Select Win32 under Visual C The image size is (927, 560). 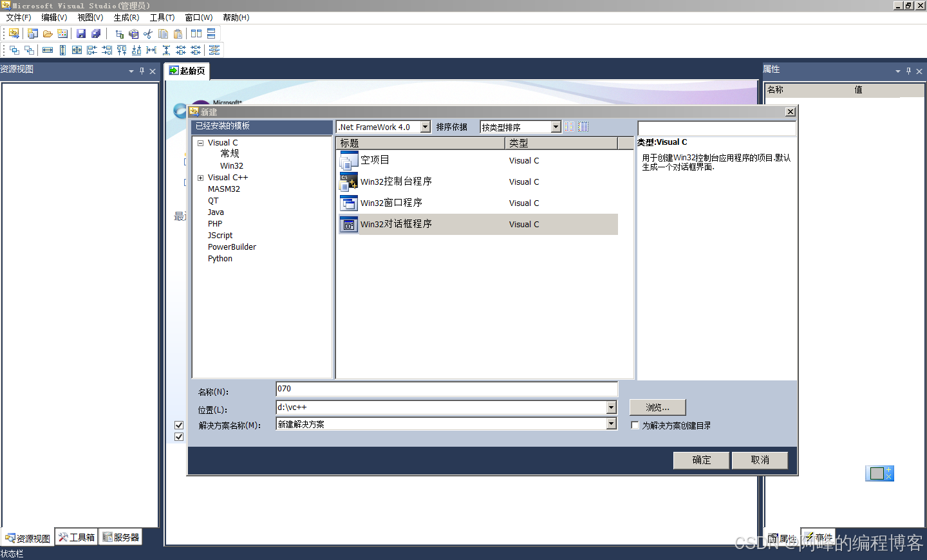pyautogui.click(x=232, y=166)
